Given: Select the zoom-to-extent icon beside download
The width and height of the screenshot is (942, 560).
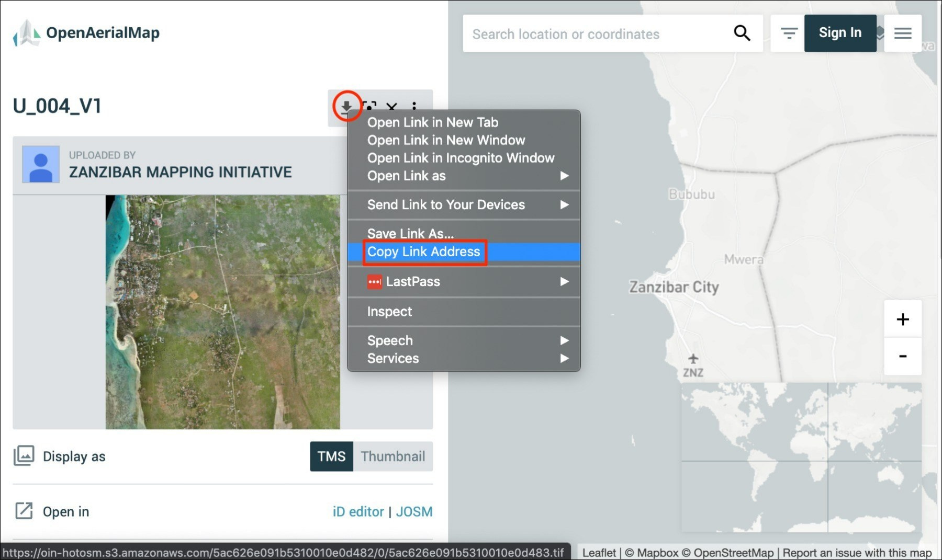Looking at the screenshot, I should tap(371, 106).
